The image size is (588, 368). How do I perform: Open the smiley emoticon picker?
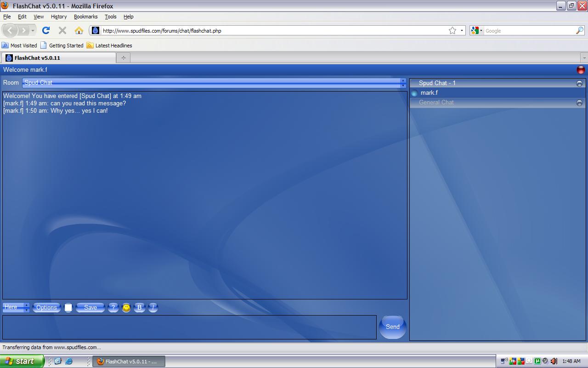pyautogui.click(x=126, y=308)
